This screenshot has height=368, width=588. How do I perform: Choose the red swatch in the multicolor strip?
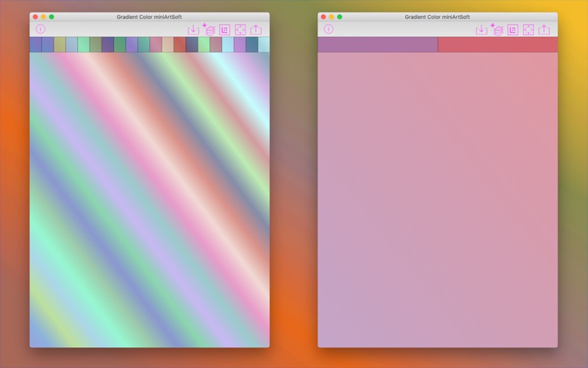tap(179, 45)
